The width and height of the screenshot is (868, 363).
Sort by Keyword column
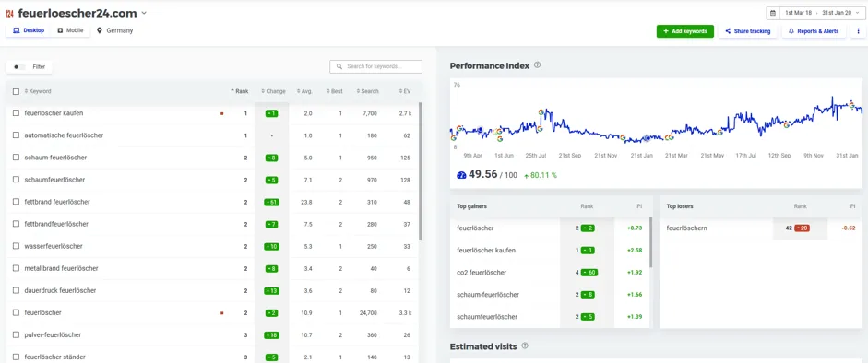38,92
